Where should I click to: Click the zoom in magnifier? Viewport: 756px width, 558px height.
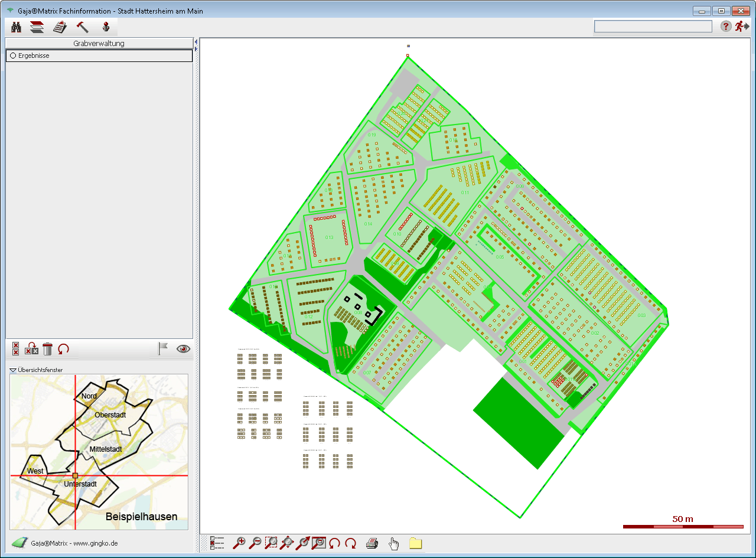pos(239,543)
